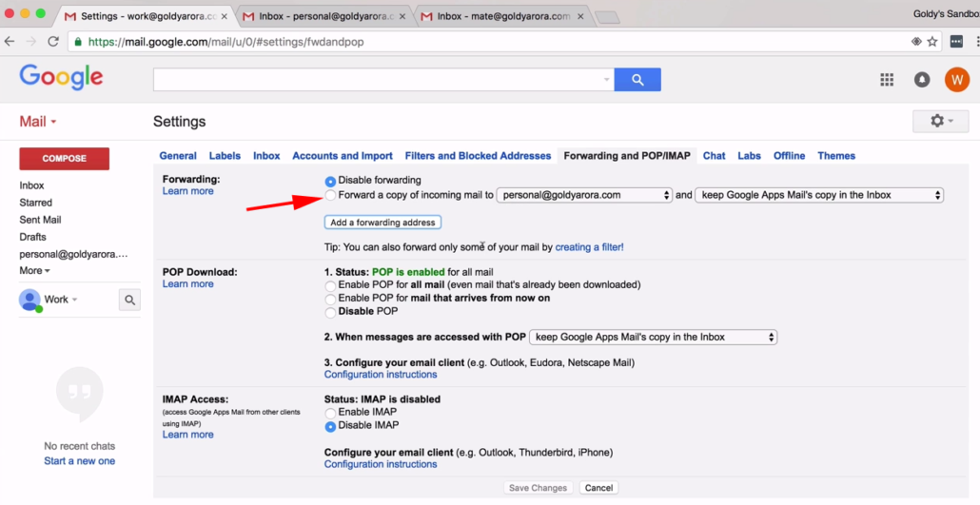Open Learn more under POP Download
This screenshot has width=980, height=505.
(187, 283)
